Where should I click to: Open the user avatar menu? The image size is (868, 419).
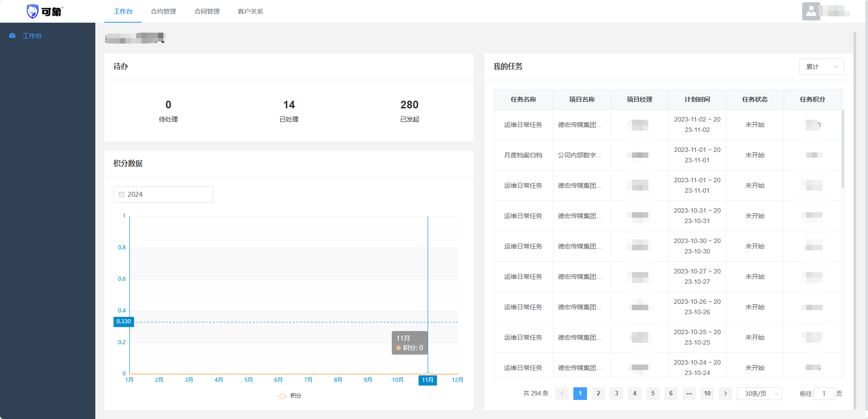811,11
